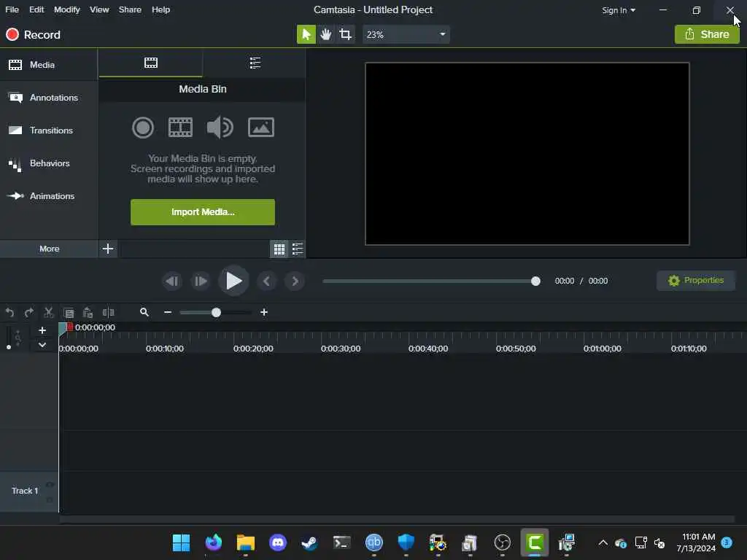Click the black preview canvas
This screenshot has height=560, width=747.
527,154
